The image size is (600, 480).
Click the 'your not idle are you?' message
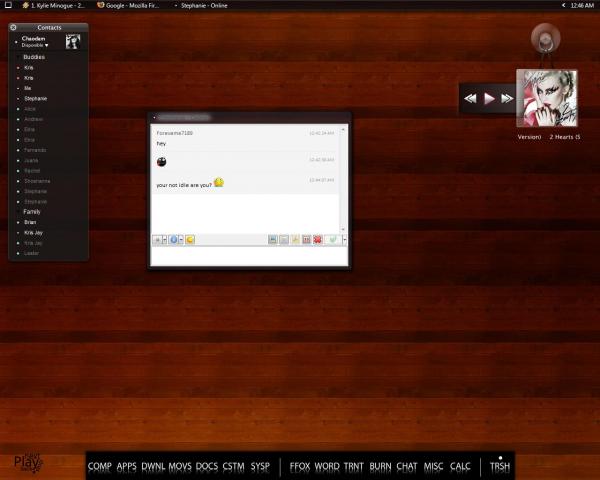[184, 185]
